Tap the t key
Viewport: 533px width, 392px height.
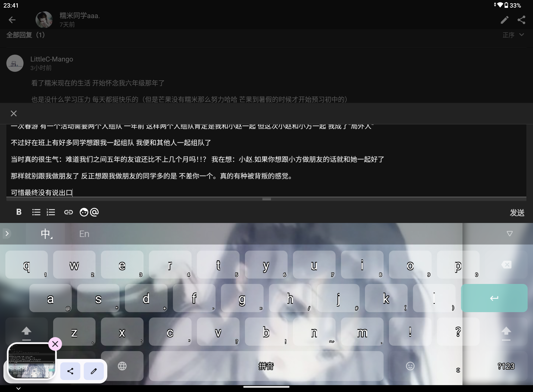(218, 265)
